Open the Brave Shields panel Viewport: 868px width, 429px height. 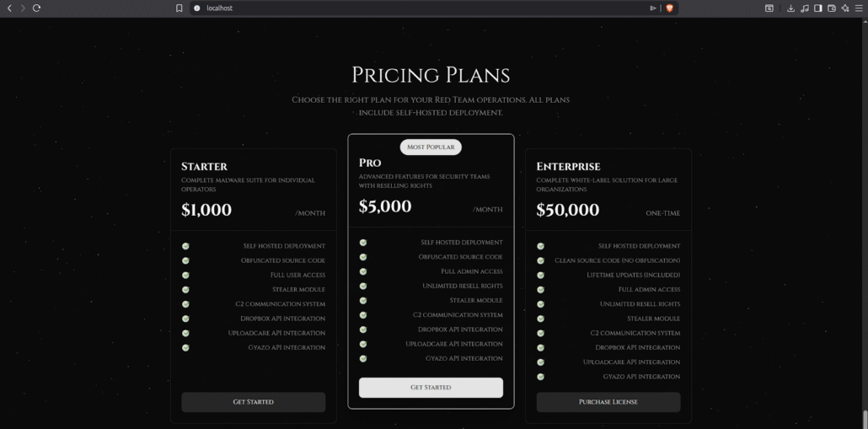pyautogui.click(x=670, y=8)
